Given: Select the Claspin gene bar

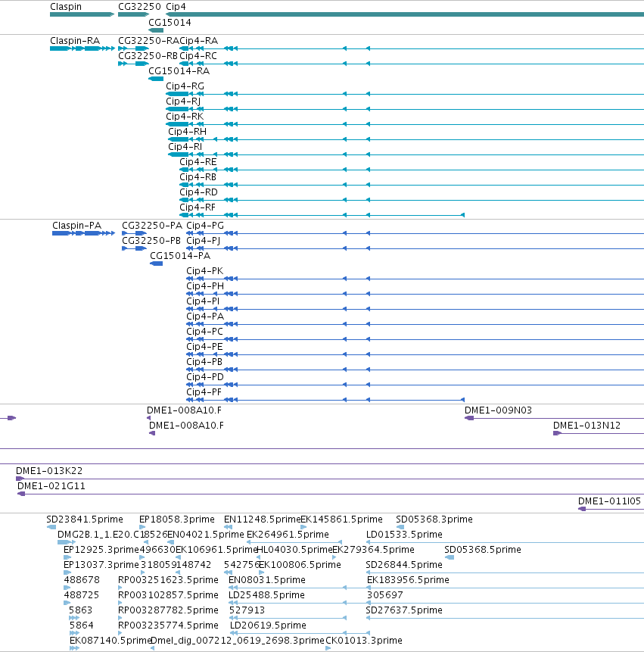Looking at the screenshot, I should tap(82, 14).
